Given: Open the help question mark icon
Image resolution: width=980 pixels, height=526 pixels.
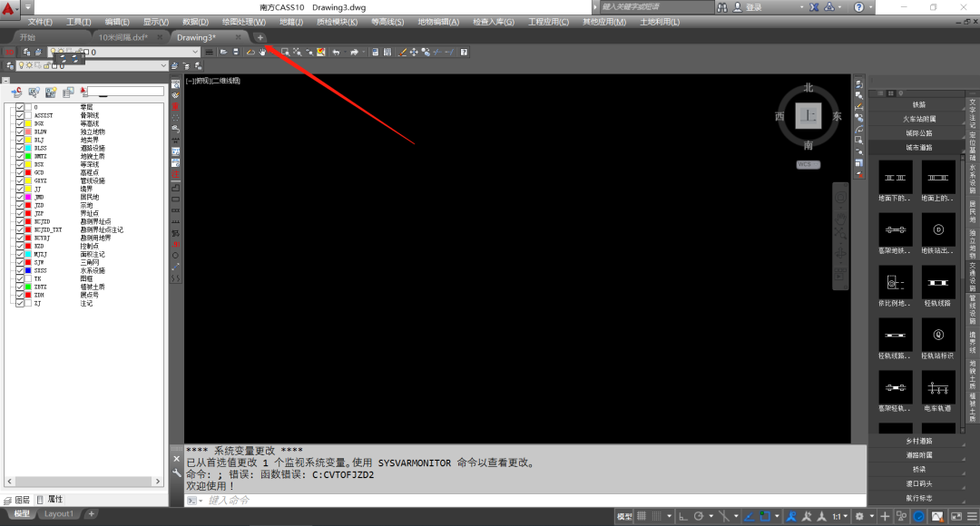Looking at the screenshot, I should coord(464,53).
